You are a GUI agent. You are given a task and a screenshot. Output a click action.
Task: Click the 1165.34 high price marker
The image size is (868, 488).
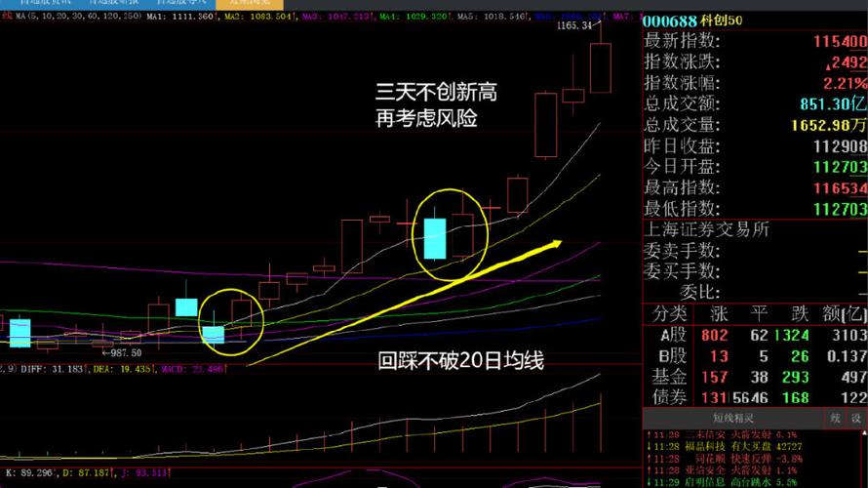point(574,26)
